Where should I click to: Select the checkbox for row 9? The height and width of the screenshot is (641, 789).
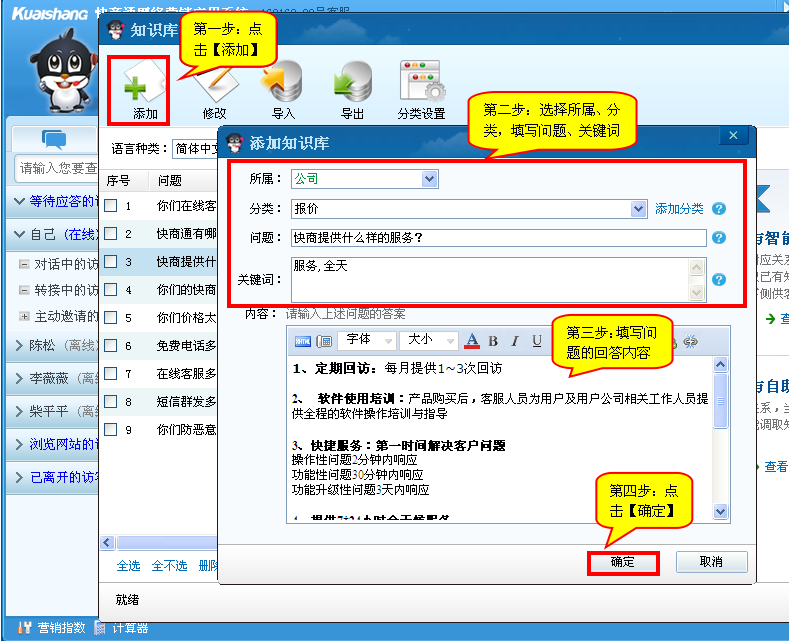click(x=112, y=430)
